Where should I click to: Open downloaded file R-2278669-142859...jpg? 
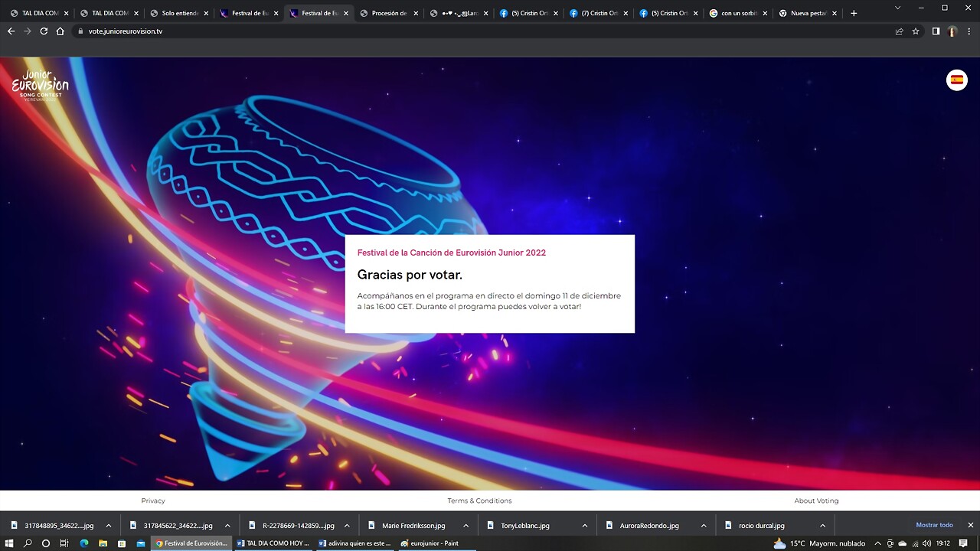tap(291, 526)
